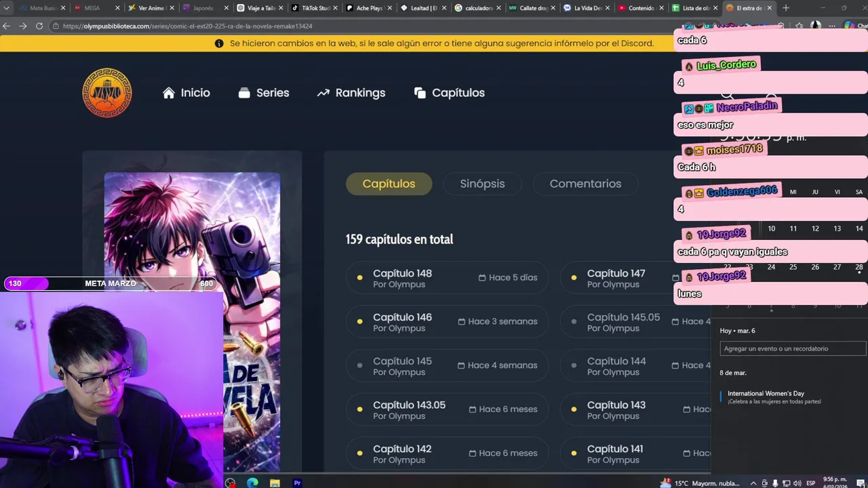Click the META MARZO progress bar
This screenshot has height=488, width=868.
pos(111,283)
